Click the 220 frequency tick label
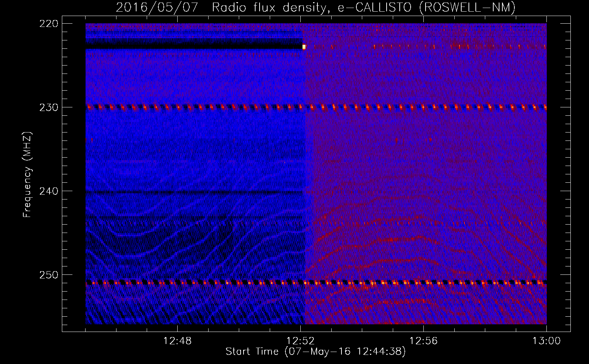The image size is (589, 364). (x=49, y=24)
